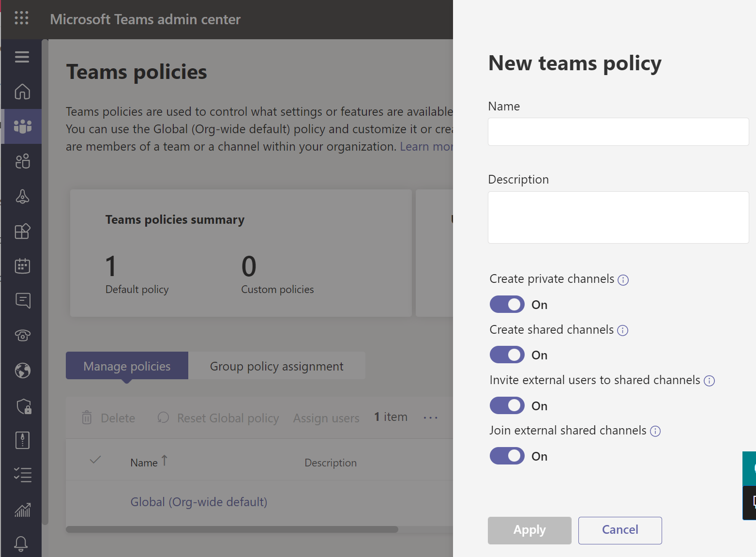This screenshot has height=557, width=756.
Task: Click the Reset Global policy label
Action: pos(228,418)
